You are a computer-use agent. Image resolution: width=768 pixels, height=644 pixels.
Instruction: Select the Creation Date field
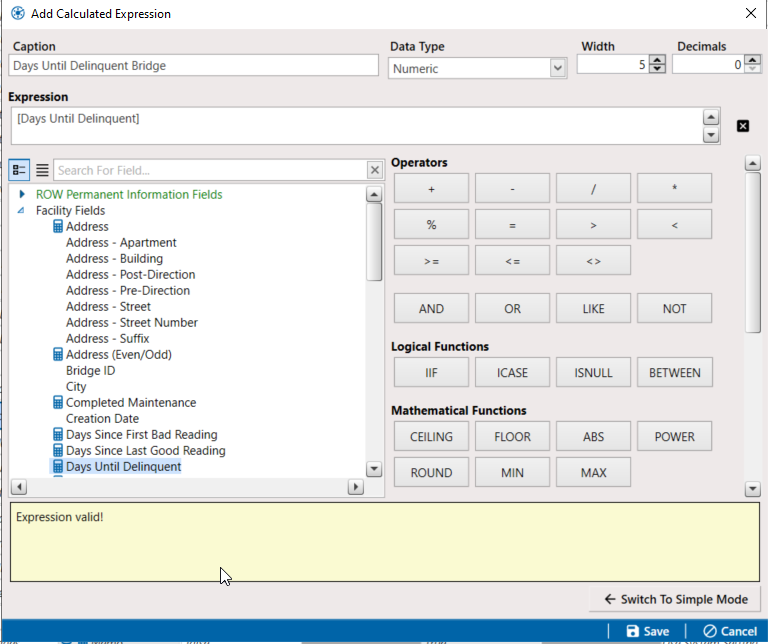coord(102,418)
